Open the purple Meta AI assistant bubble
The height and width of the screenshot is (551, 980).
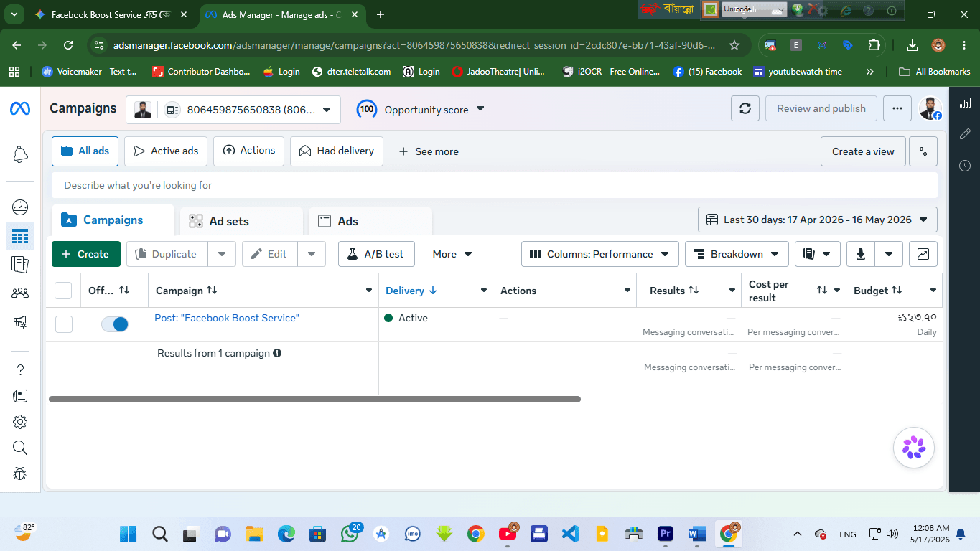click(914, 448)
